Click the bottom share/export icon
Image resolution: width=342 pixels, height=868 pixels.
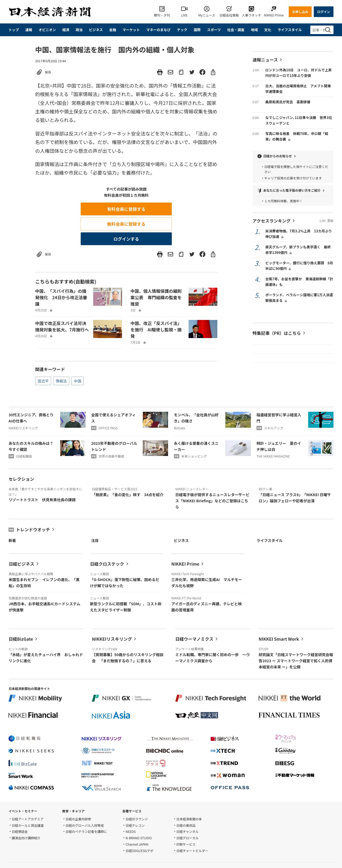213,254
